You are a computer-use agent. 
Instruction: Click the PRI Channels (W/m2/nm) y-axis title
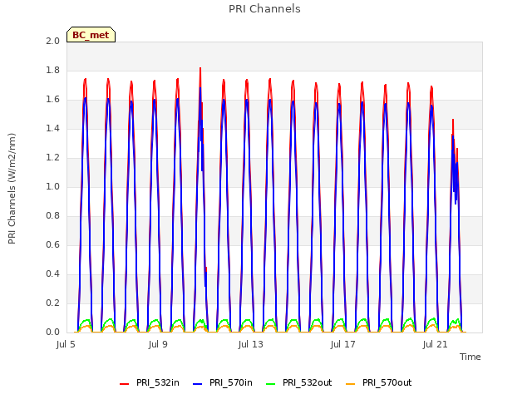(12, 189)
